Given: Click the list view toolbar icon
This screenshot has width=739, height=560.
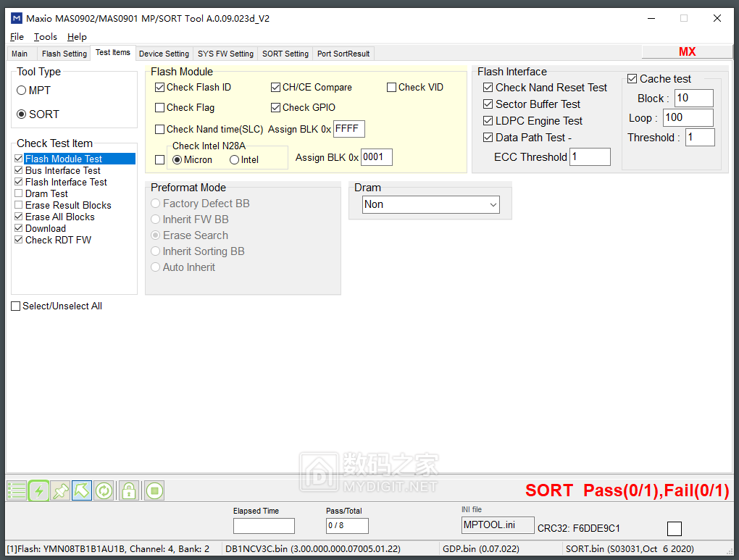Looking at the screenshot, I should pos(17,490).
